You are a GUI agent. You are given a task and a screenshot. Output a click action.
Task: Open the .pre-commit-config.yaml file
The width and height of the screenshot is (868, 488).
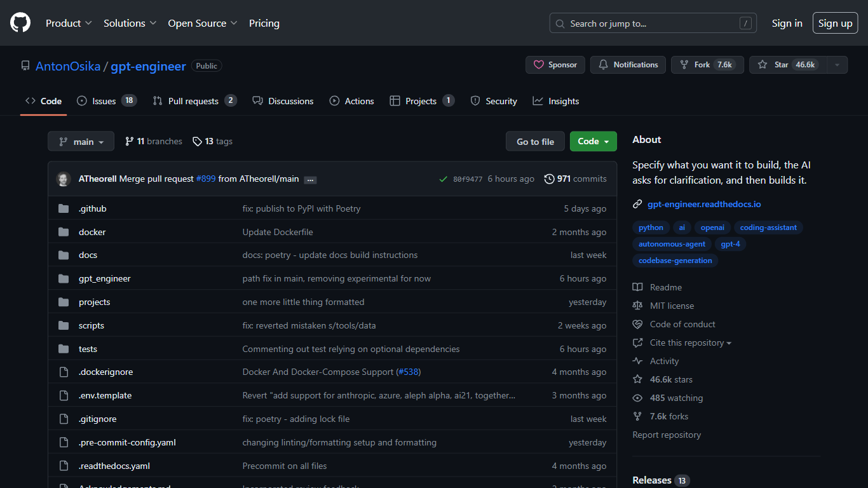point(127,442)
